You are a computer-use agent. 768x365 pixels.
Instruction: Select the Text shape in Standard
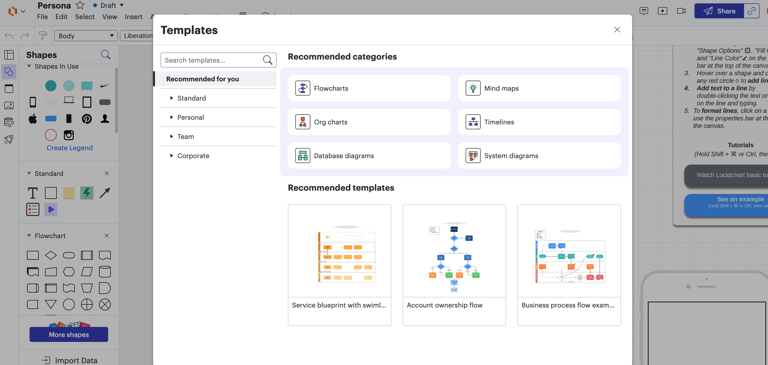32,193
